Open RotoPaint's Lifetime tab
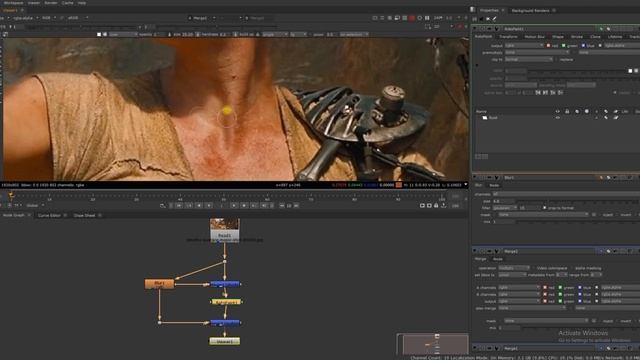Viewport: 640px width, 360px height. (615, 36)
